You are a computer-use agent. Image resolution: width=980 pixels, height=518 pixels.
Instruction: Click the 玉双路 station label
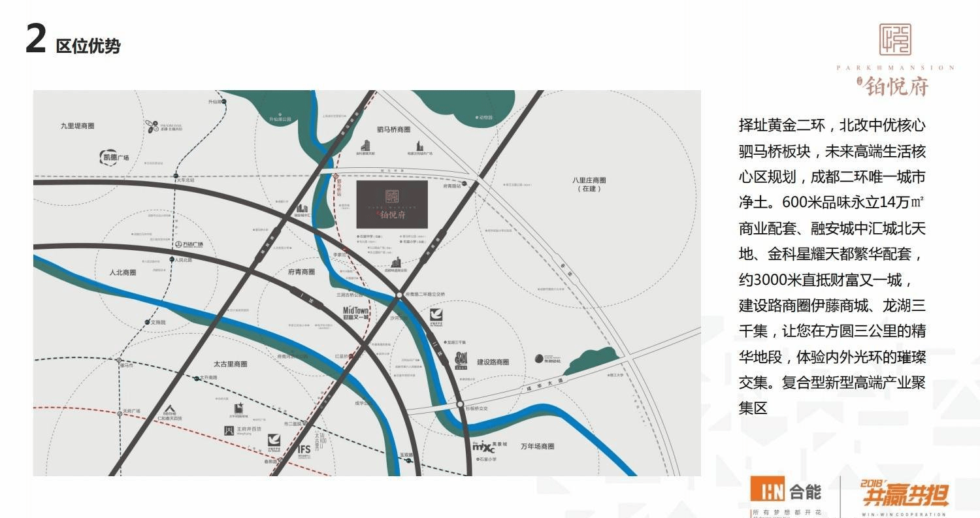coord(407,455)
